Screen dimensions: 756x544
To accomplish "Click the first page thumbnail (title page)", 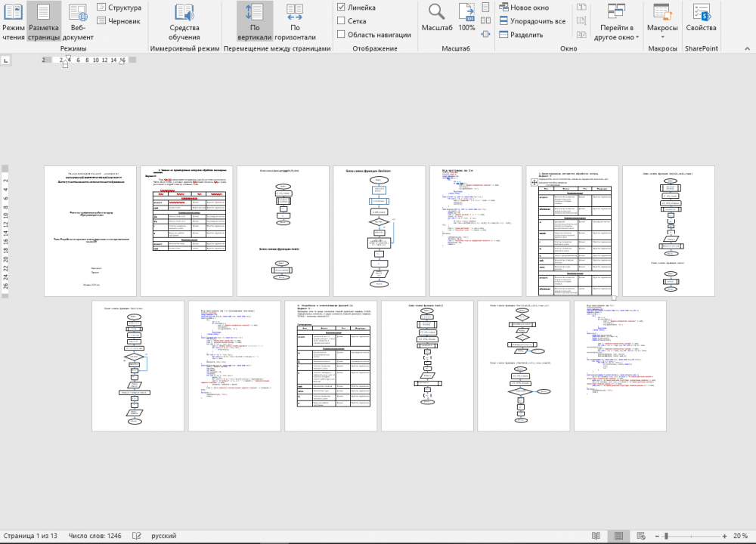I will 90,231.
